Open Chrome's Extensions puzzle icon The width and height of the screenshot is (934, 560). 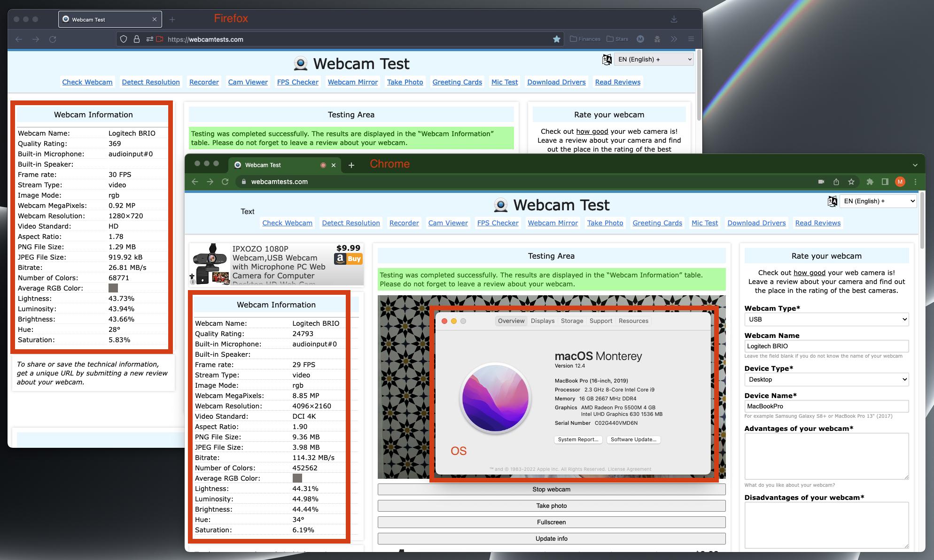[x=870, y=182]
